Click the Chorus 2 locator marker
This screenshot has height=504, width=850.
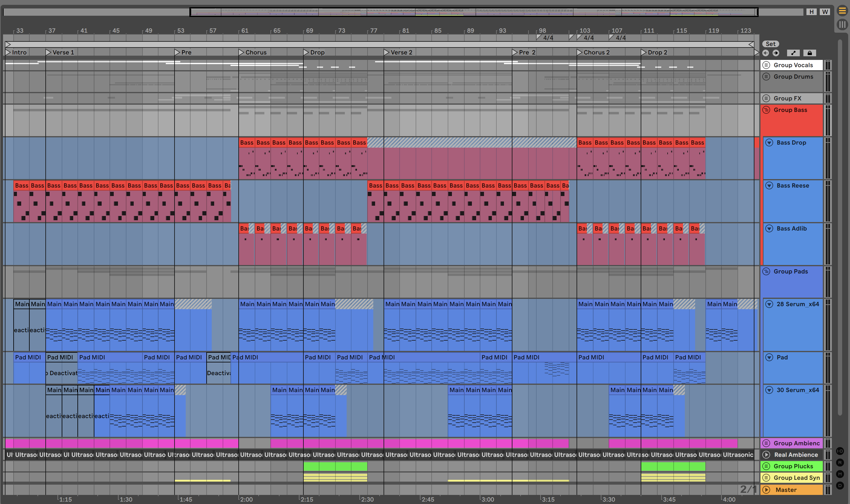[x=580, y=52]
